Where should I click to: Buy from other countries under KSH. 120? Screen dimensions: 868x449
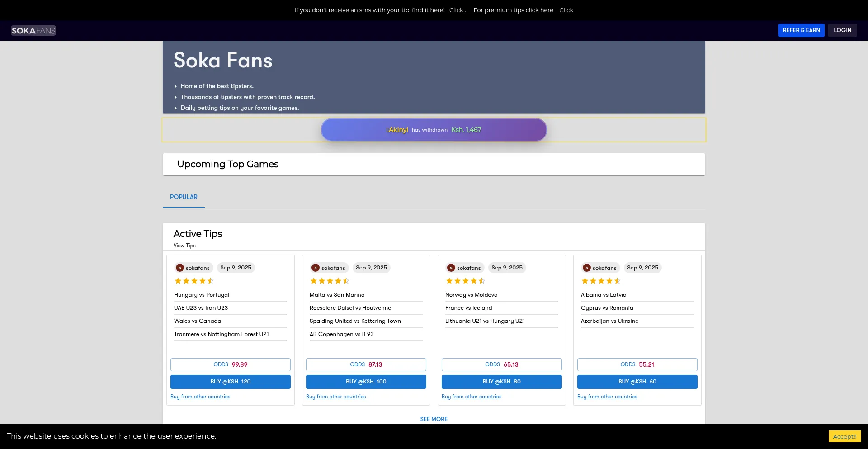(x=200, y=397)
